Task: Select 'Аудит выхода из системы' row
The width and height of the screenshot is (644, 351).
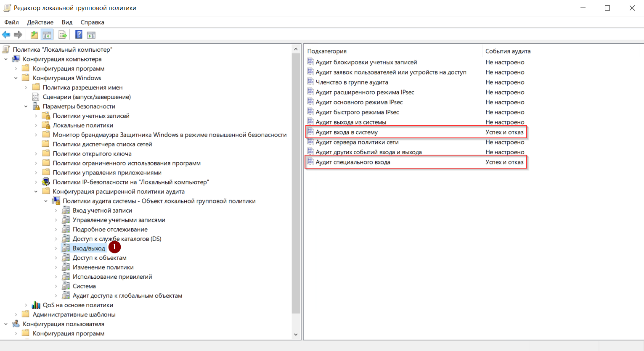Action: tap(351, 122)
